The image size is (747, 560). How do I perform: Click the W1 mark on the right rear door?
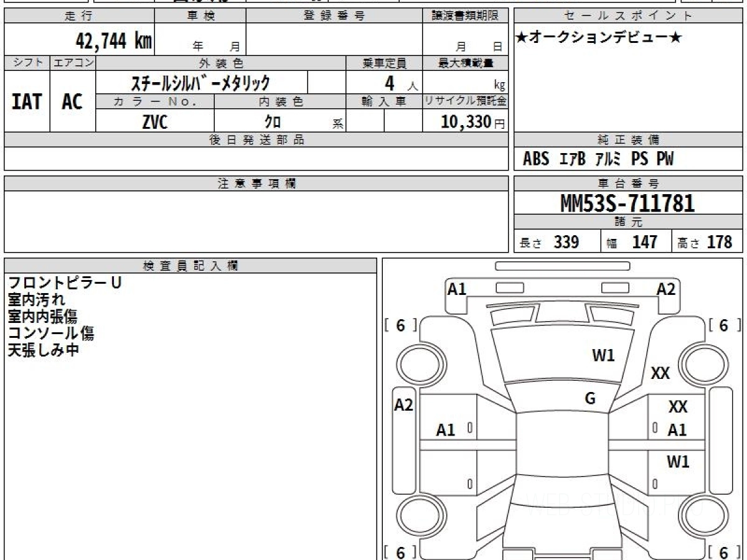pyautogui.click(x=678, y=462)
